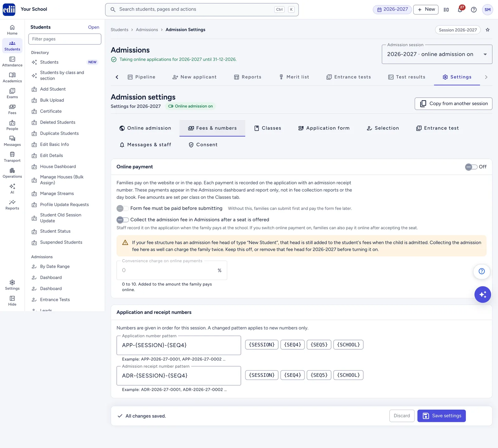This screenshot has width=498, height=448.
Task: Click the New button in header
Action: [426, 10]
